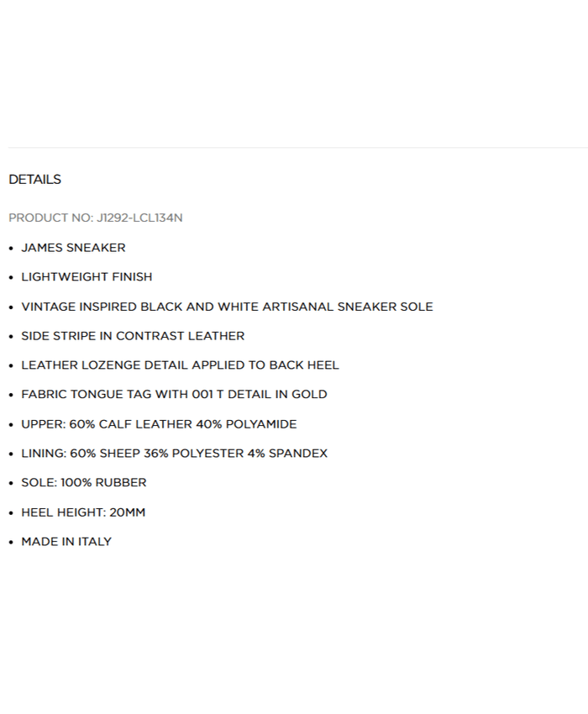Click the MADE IN ITALY text
Image resolution: width=588 pixels, height=714 pixels.
[66, 542]
